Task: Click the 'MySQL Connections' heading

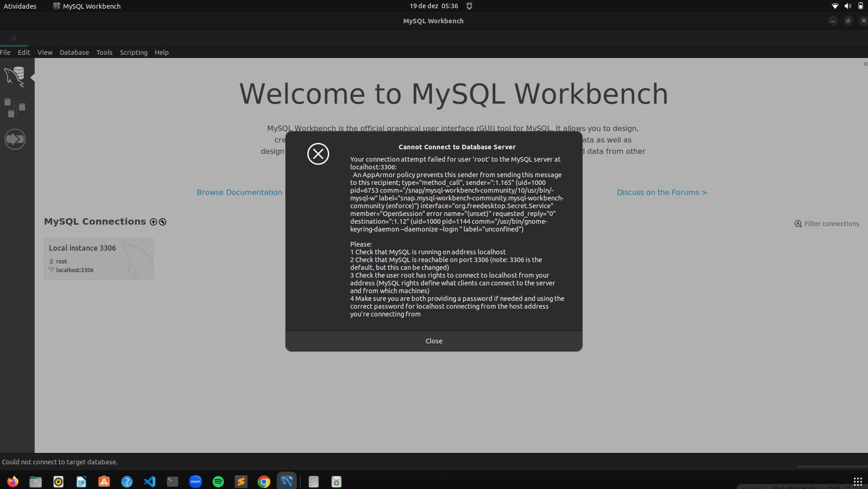Action: [x=95, y=221]
